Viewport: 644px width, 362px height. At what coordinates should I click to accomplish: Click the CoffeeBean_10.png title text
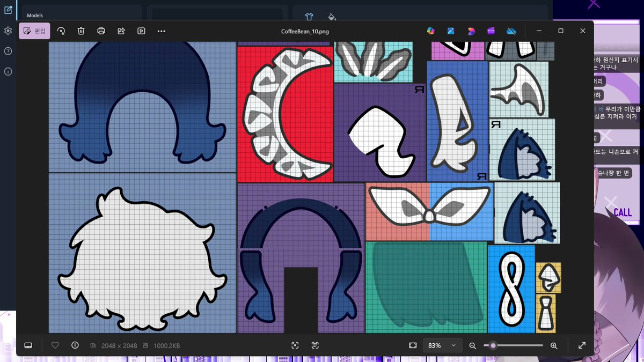tap(305, 32)
